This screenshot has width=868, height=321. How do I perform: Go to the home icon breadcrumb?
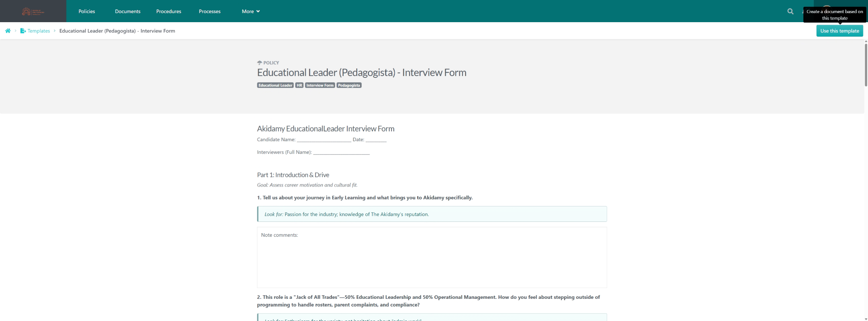pos(8,31)
